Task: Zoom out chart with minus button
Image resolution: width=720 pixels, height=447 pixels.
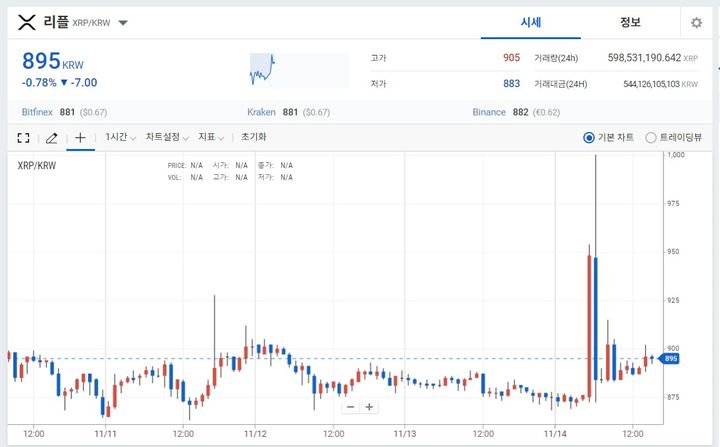Action: point(351,407)
